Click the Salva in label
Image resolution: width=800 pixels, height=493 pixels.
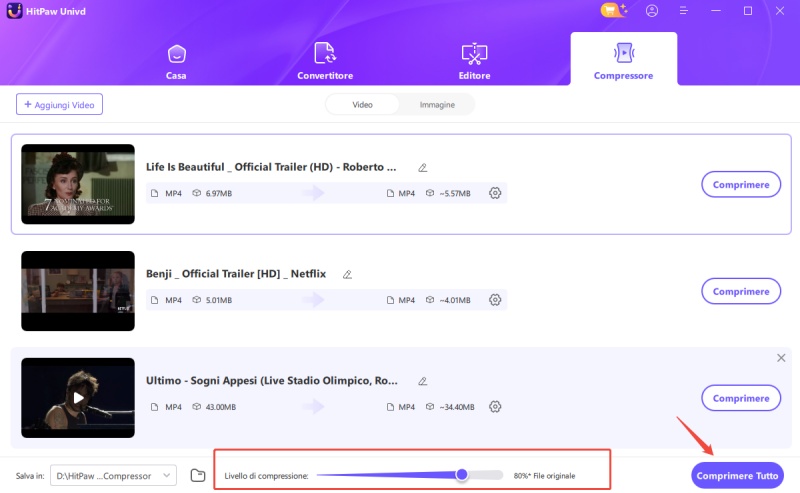pos(30,476)
